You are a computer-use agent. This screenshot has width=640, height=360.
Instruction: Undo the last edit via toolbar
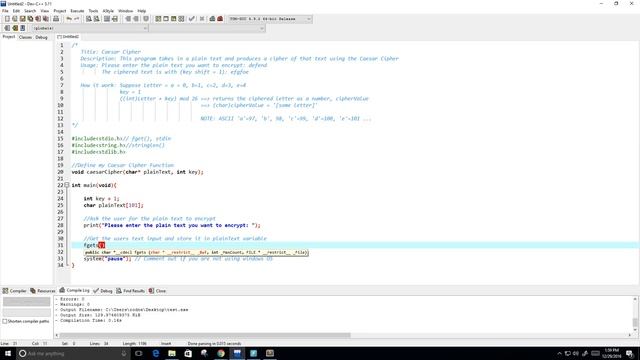click(69, 19)
